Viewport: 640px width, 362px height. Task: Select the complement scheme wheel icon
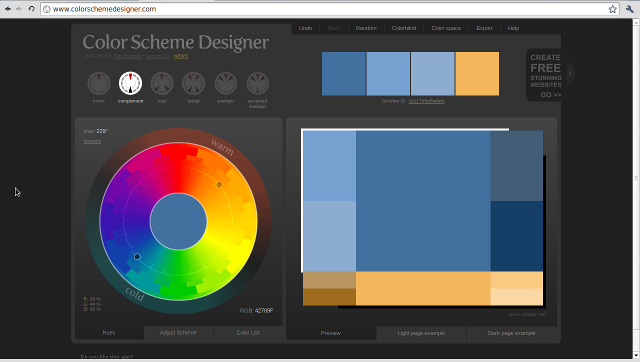[130, 83]
